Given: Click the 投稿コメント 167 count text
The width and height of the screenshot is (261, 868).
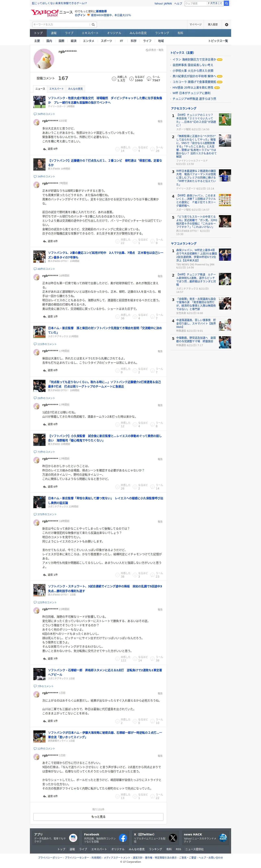Looking at the screenshot, I should click(x=52, y=78).
